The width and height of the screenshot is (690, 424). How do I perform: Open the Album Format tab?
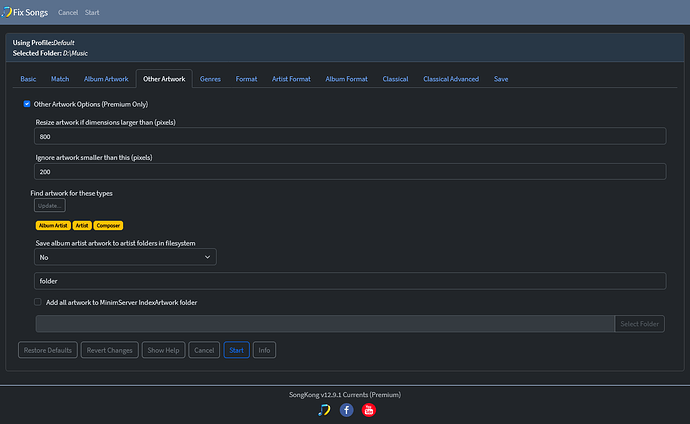click(x=346, y=79)
